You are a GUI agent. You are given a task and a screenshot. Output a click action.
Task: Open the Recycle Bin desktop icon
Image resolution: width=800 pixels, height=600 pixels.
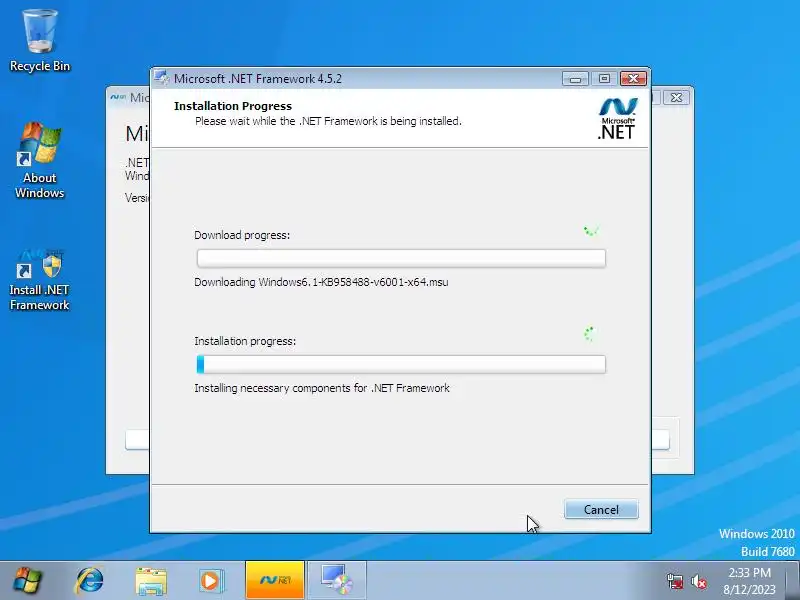[40, 41]
